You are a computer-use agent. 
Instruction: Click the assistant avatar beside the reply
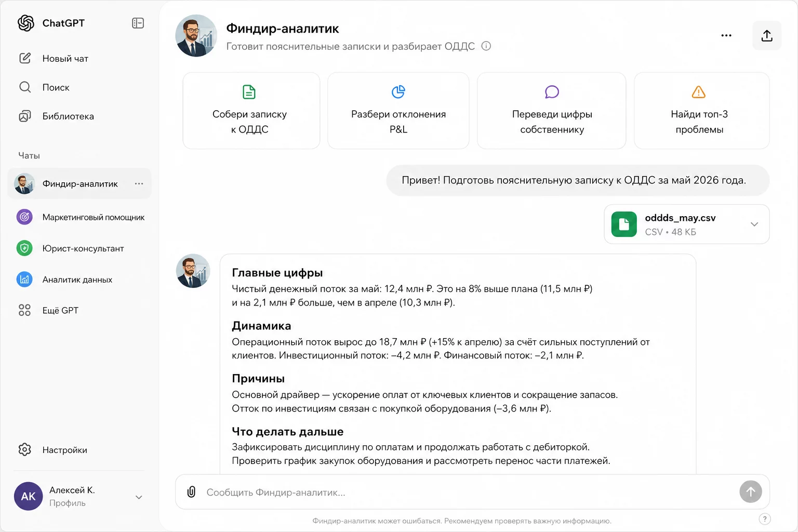(x=193, y=271)
